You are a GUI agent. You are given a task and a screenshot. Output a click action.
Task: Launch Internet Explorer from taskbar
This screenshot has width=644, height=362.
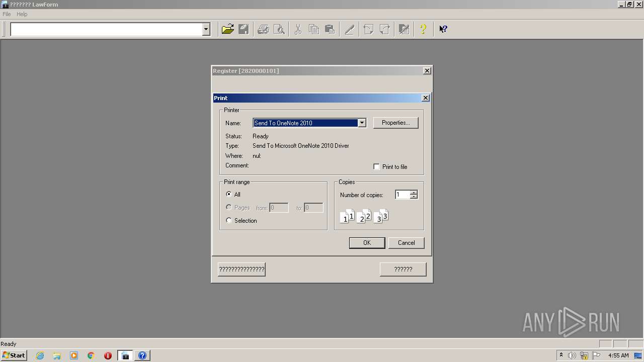40,355
